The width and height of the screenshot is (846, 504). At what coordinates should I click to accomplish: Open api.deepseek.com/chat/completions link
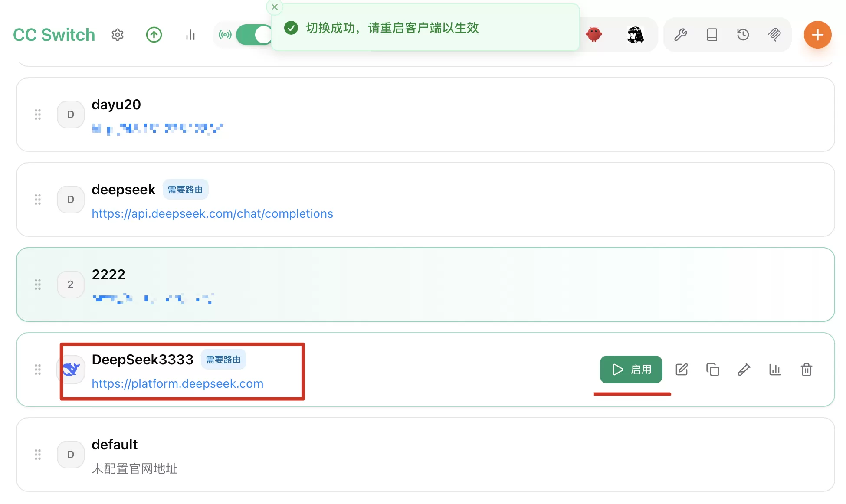[213, 213]
